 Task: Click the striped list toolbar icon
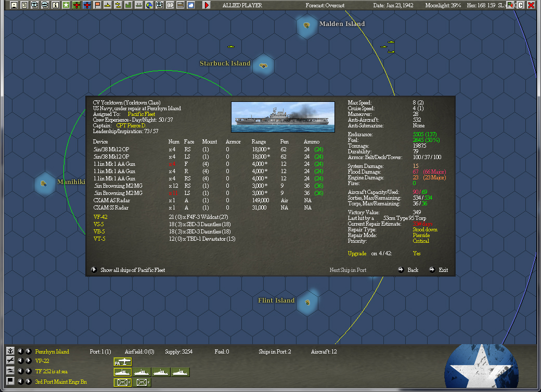coord(181,5)
